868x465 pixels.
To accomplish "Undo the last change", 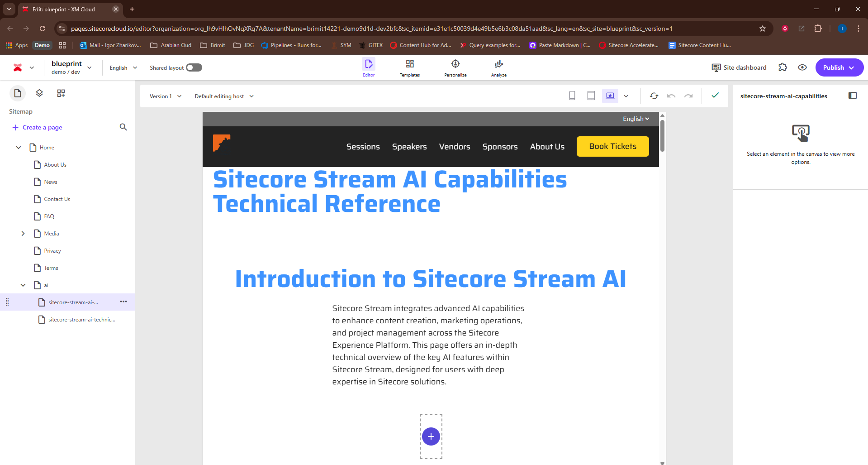I will click(671, 96).
